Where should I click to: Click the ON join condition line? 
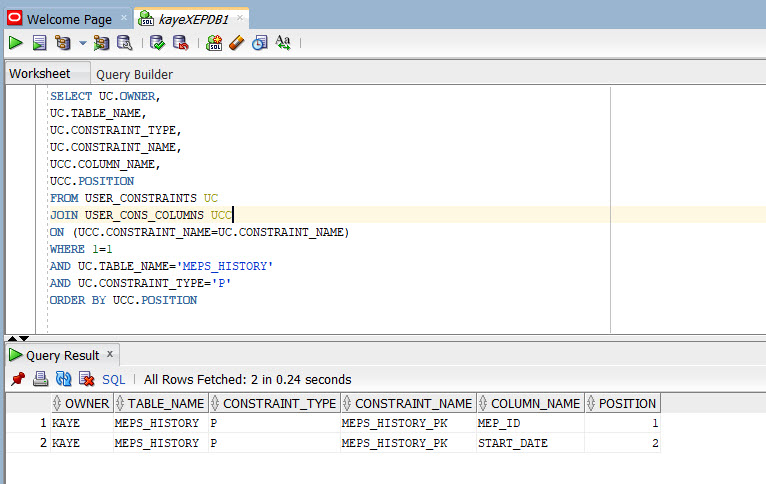(200, 232)
